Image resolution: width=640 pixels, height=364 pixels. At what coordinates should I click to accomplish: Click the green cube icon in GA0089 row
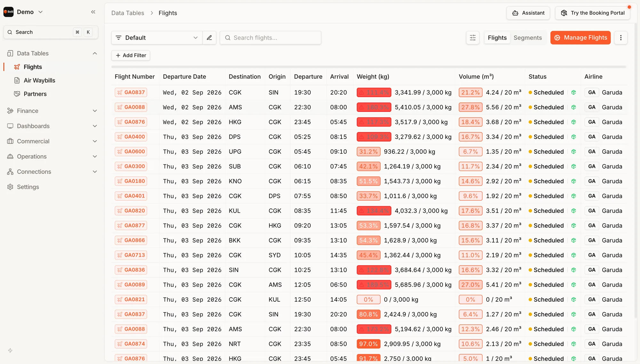pos(574,285)
